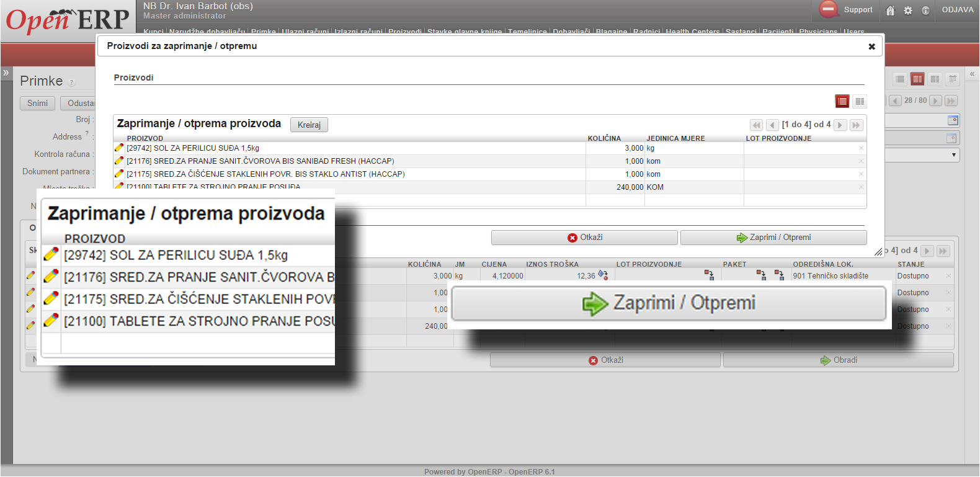This screenshot has height=477, width=980.
Task: Jump to last record of 80
Action: click(x=951, y=100)
